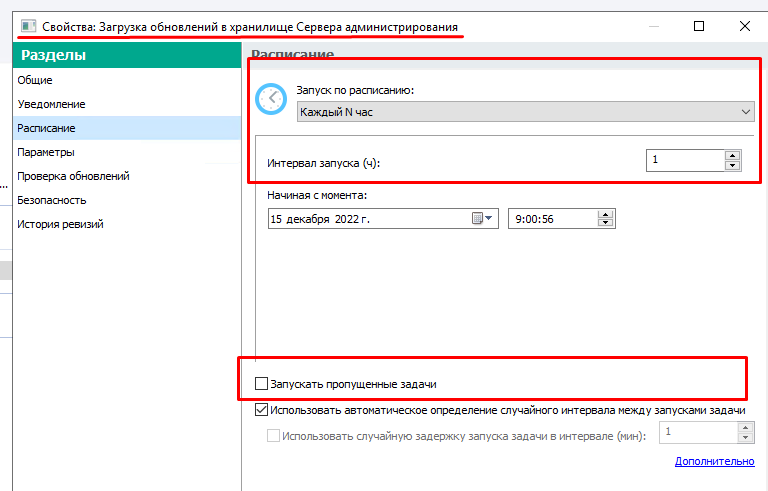
Task: Increase the start time value
Action: pyautogui.click(x=606, y=215)
